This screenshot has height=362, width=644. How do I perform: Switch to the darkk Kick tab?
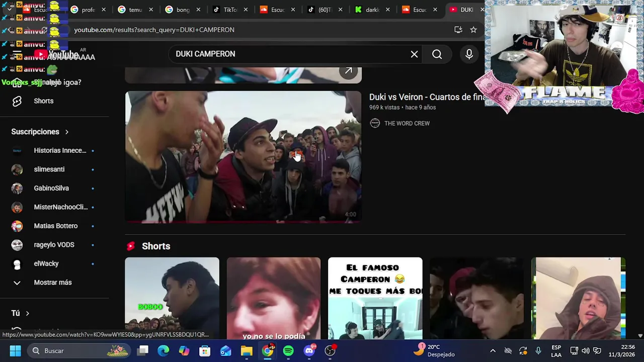tap(371, 10)
